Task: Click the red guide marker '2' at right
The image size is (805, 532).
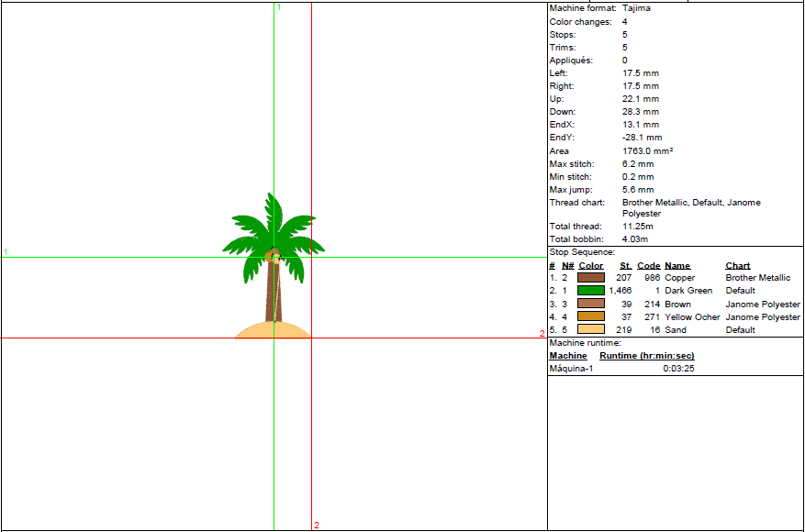Action: pos(542,334)
